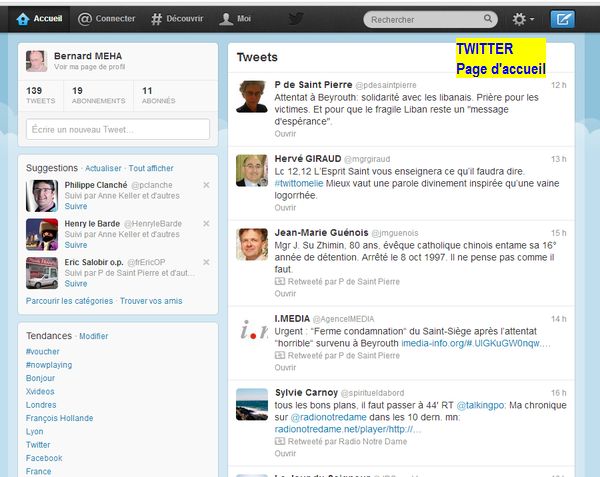The image size is (600, 477).
Task: Follow Henry le Barde via Suivre
Action: [76, 245]
